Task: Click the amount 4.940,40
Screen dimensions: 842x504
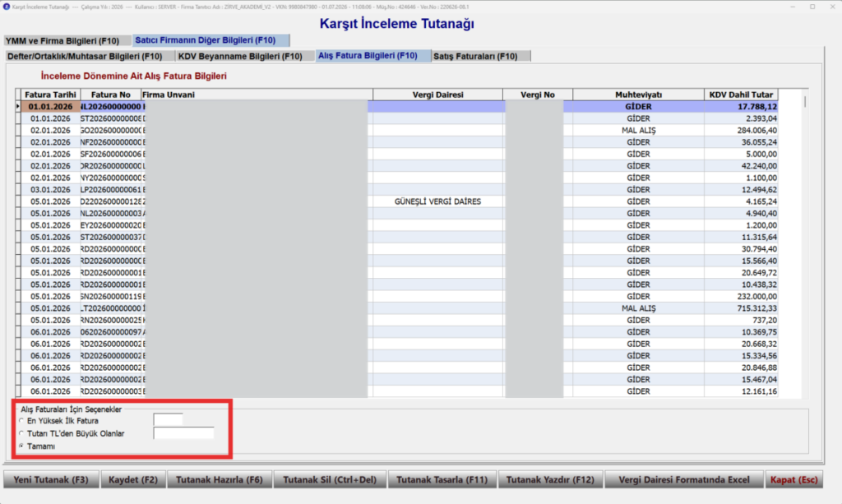Action: tap(741, 214)
